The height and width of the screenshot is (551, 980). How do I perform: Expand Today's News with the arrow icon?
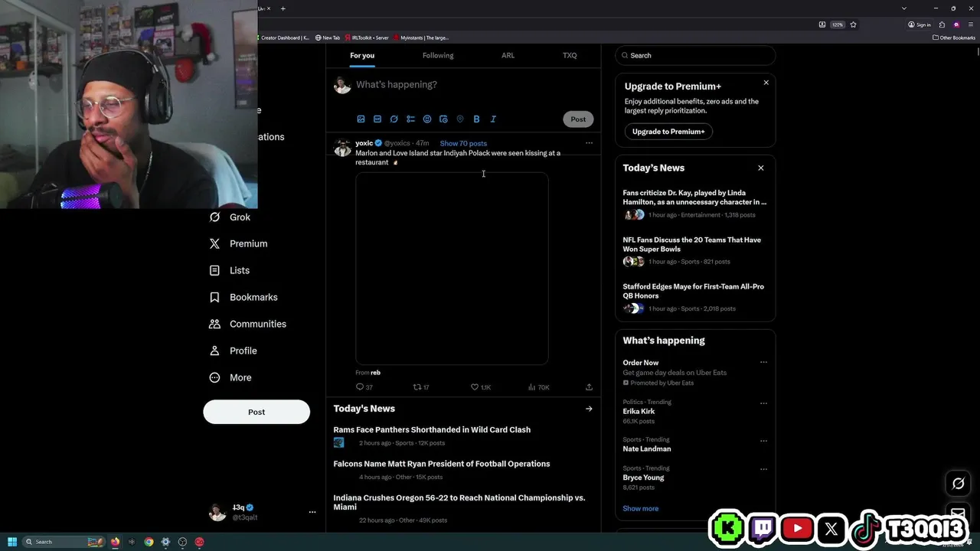(x=589, y=409)
